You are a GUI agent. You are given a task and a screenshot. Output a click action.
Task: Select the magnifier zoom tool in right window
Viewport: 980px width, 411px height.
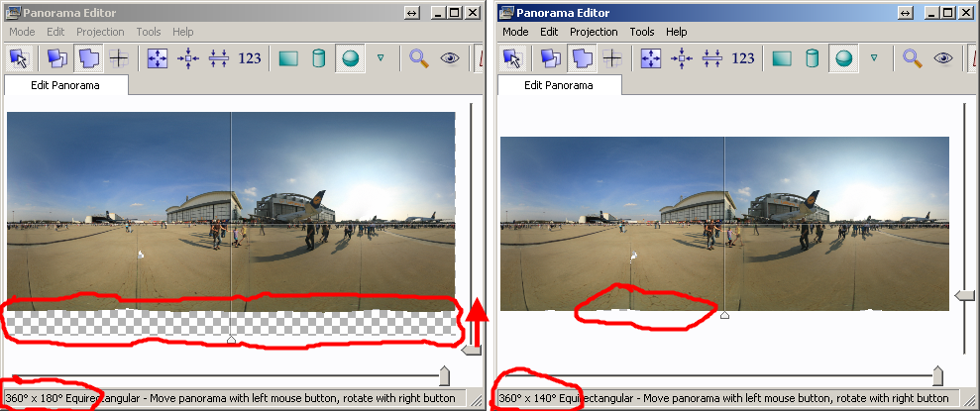coord(911,58)
